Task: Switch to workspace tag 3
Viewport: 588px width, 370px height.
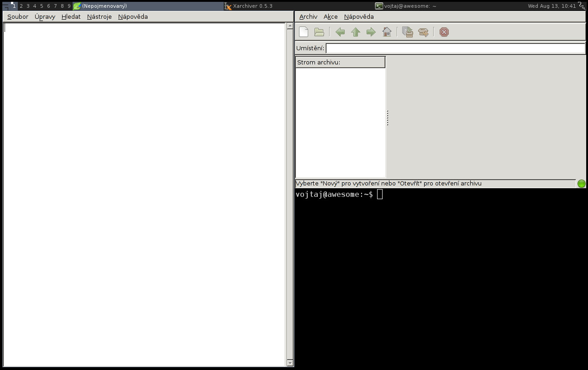Action: pos(28,6)
